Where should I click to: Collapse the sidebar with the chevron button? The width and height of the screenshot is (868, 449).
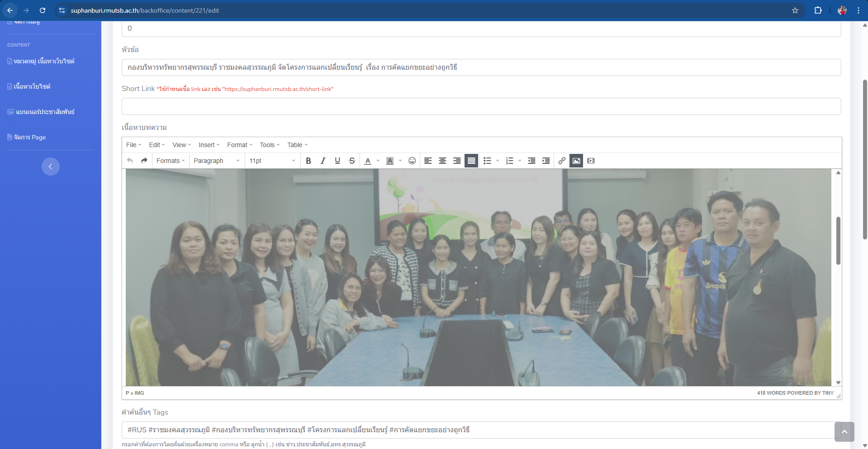51,167
